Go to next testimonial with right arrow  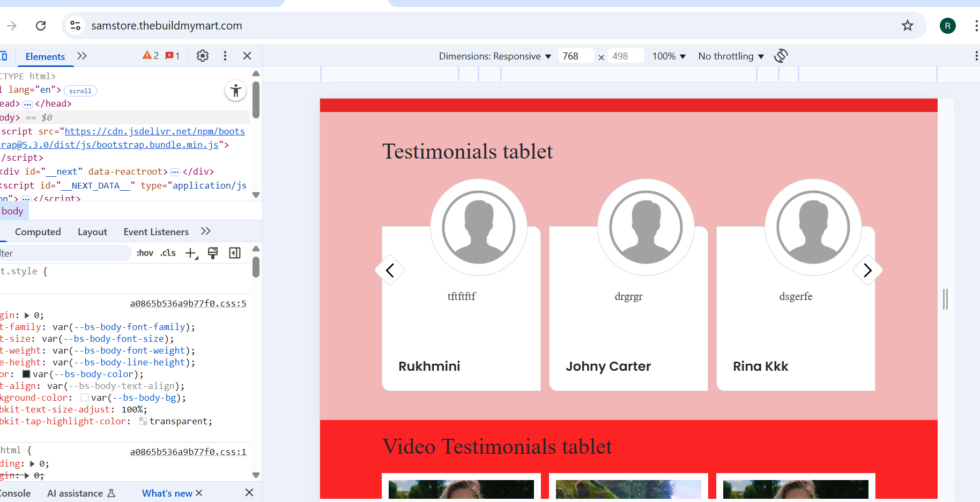tap(867, 271)
